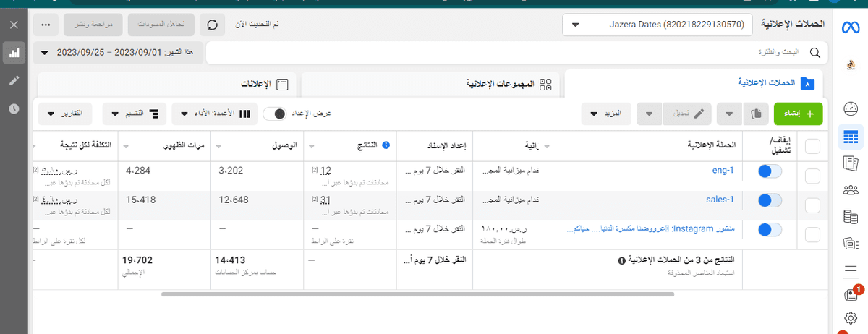The width and height of the screenshot is (868, 334).
Task: Click the مراجعة ونشر review and publish button
Action: (x=93, y=25)
